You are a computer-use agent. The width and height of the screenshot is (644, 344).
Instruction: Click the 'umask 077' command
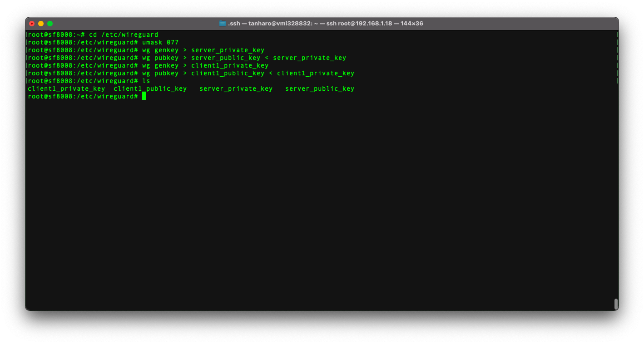160,42
